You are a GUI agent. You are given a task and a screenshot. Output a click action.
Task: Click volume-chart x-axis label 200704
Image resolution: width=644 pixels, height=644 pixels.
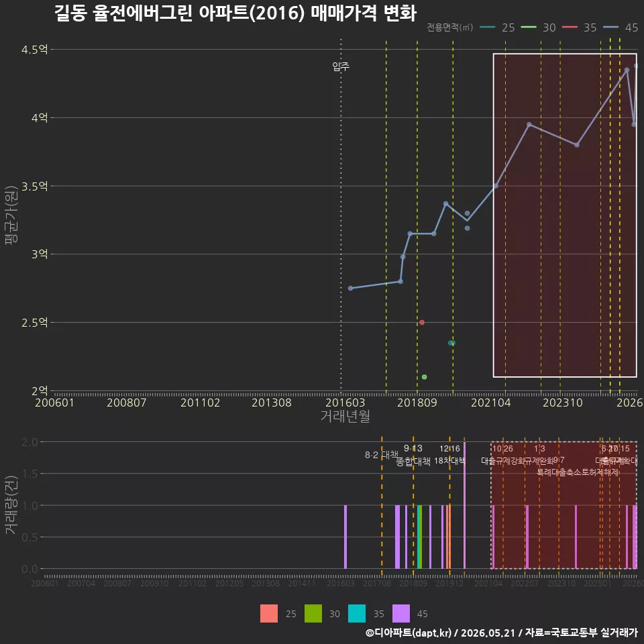coord(81,583)
